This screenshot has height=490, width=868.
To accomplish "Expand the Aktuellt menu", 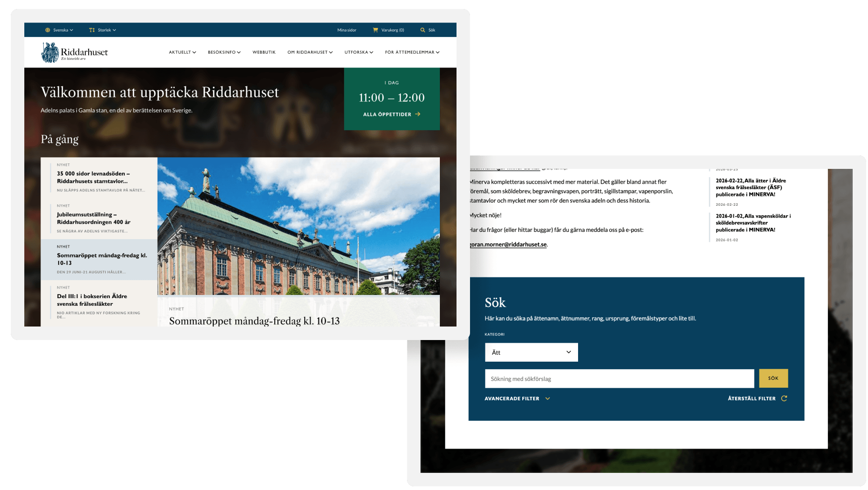I will [182, 52].
